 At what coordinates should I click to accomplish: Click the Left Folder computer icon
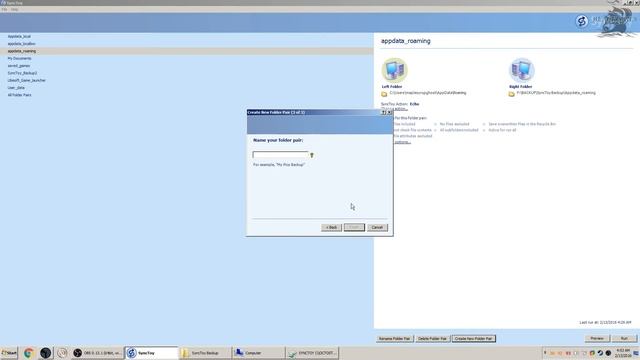click(394, 70)
